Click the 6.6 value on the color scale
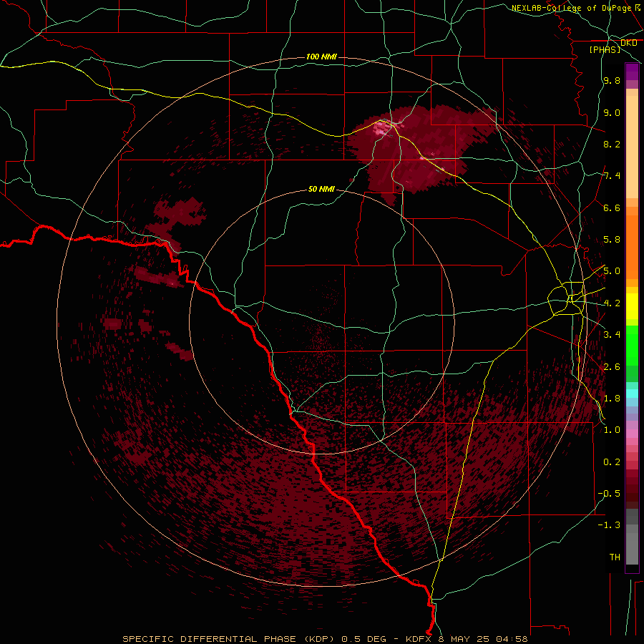Image resolution: width=644 pixels, height=644 pixels. 612,208
